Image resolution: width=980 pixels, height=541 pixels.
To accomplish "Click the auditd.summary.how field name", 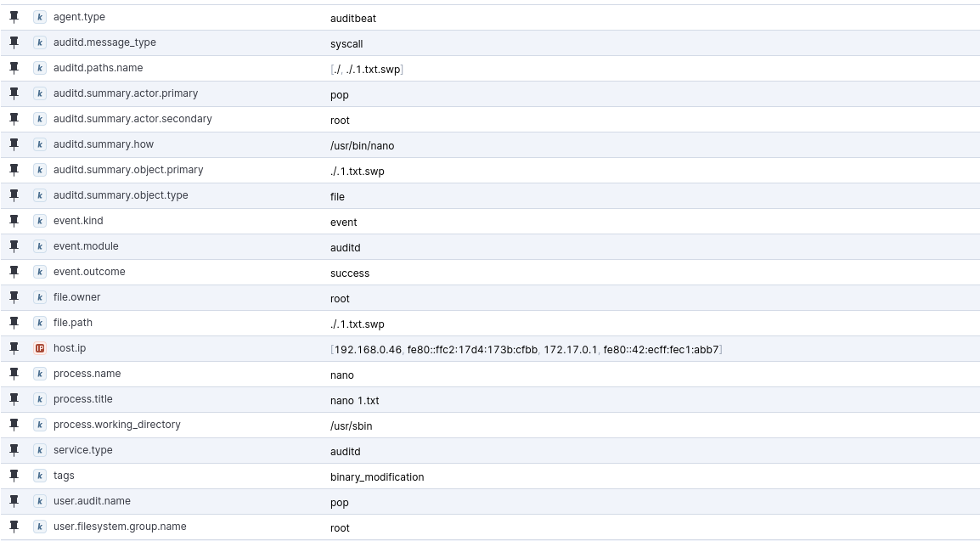I will coord(103,144).
